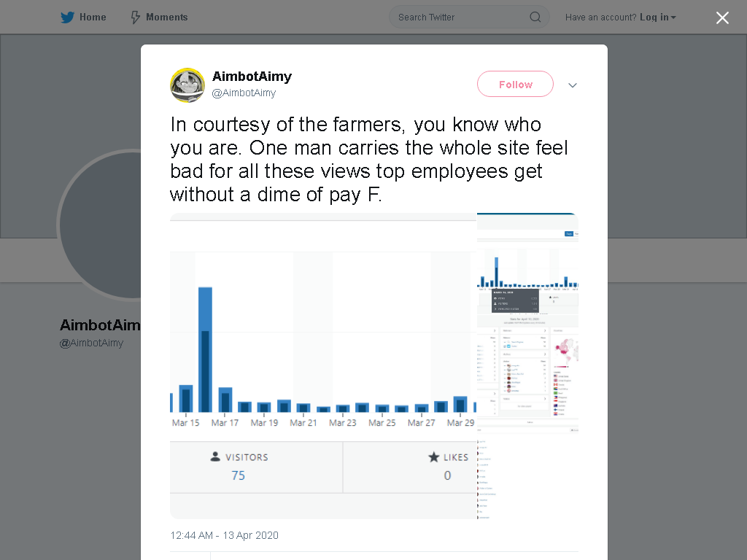Go to the Home tab
Screen dimensions: 747x560
[83, 17]
